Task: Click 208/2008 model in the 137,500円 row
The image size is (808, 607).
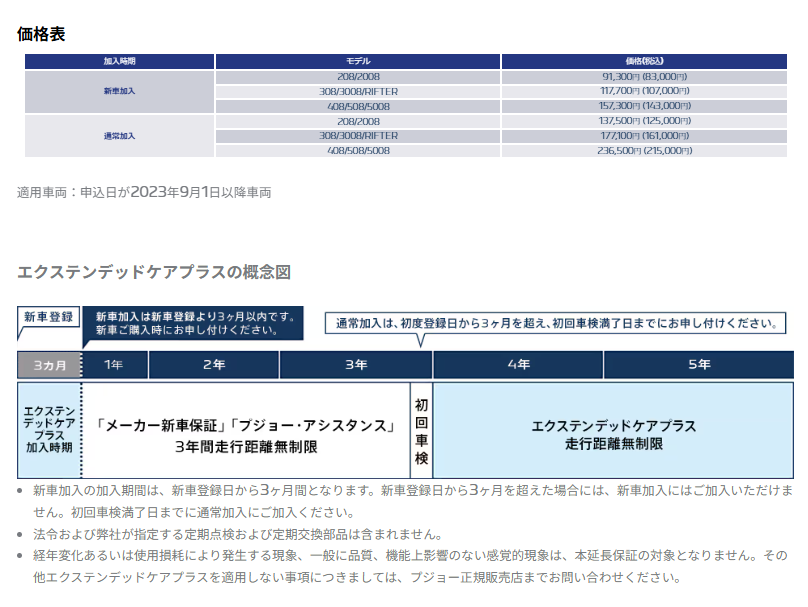Action: pos(358,122)
